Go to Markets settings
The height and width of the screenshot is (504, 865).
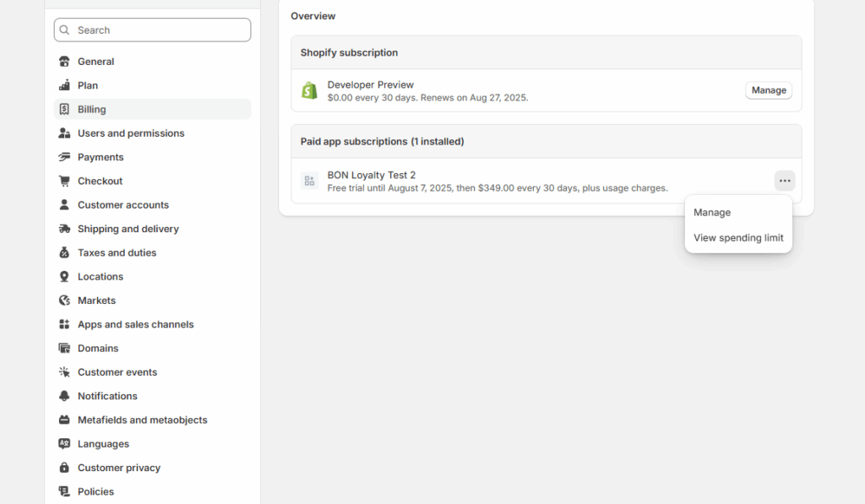153,301
